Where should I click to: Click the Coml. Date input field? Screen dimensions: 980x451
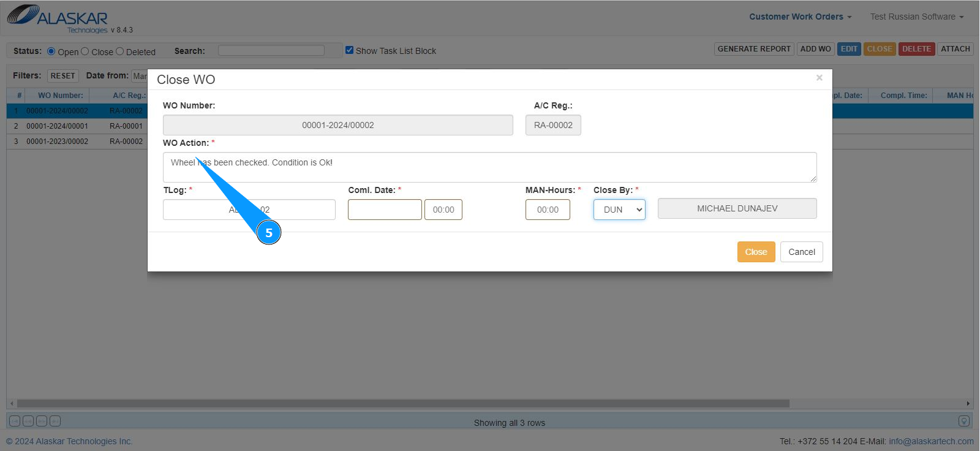[x=385, y=210]
